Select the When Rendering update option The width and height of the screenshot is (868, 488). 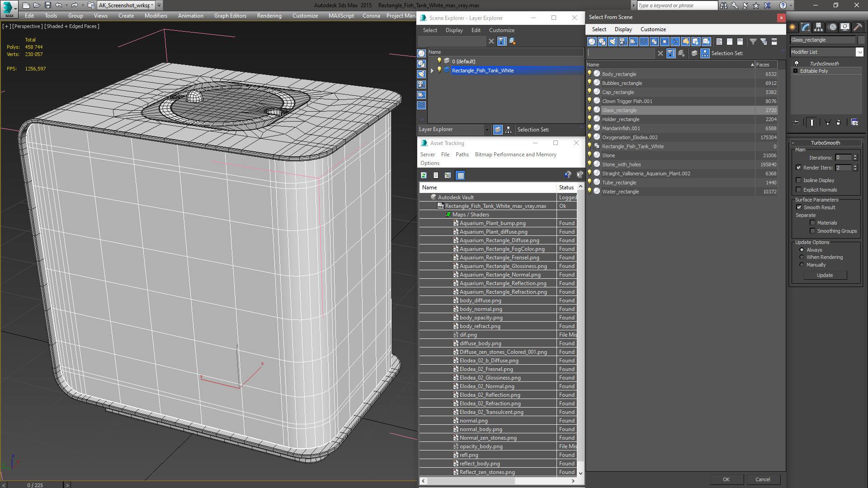(802, 257)
